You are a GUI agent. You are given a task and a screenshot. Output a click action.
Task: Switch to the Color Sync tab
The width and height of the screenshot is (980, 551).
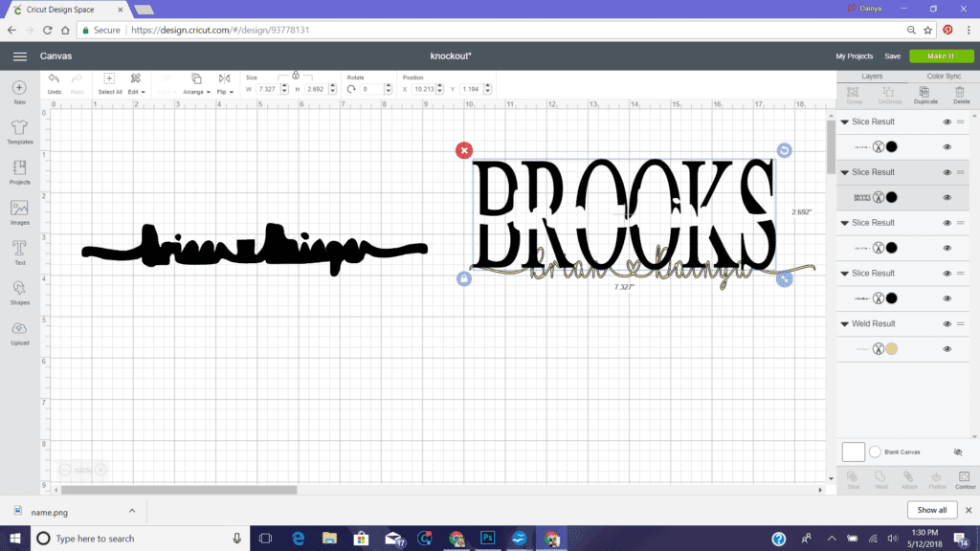(943, 77)
